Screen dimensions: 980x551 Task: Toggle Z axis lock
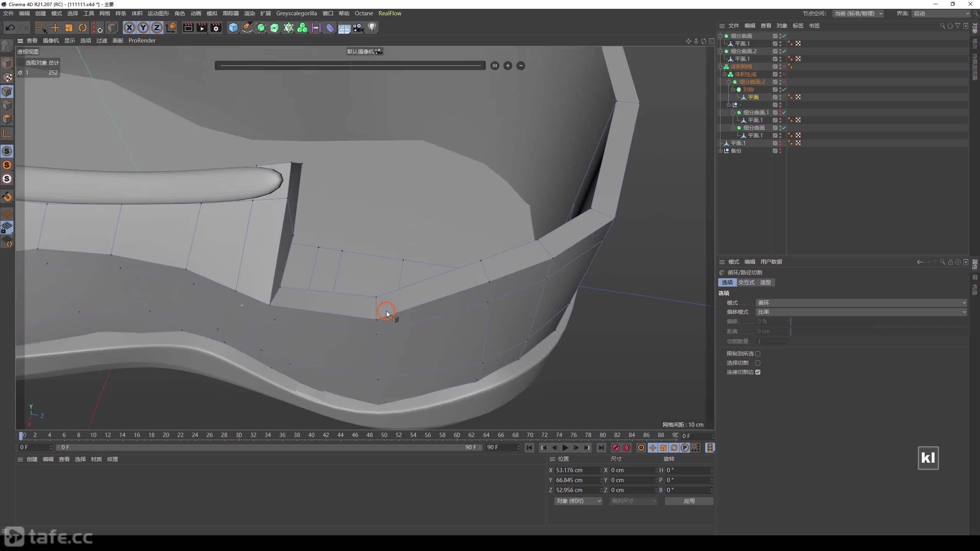tap(157, 28)
